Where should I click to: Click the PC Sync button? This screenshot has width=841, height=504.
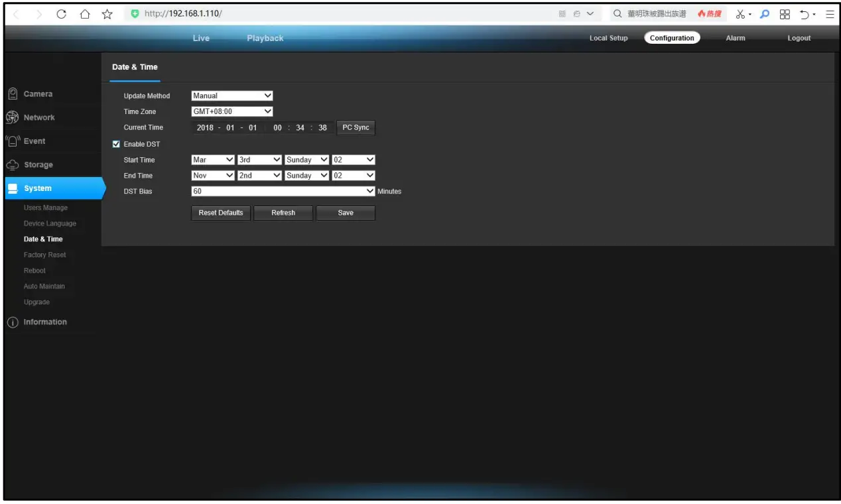pyautogui.click(x=356, y=128)
